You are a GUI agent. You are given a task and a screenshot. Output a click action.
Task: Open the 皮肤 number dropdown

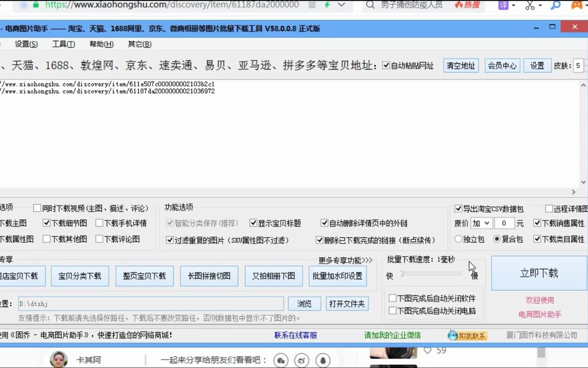[x=579, y=65]
